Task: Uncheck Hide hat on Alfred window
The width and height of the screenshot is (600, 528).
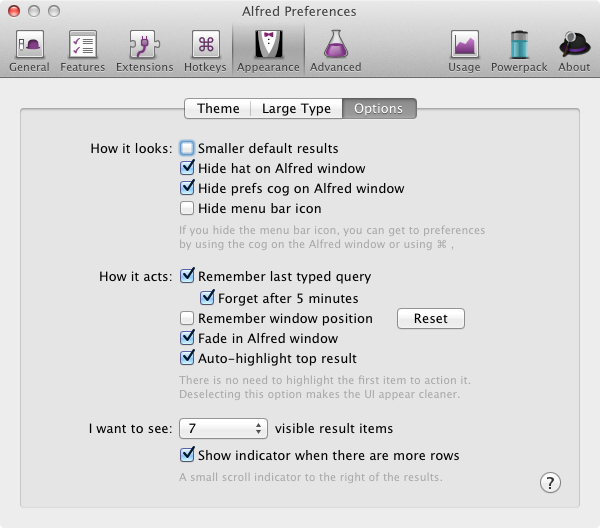Action: coord(187,168)
